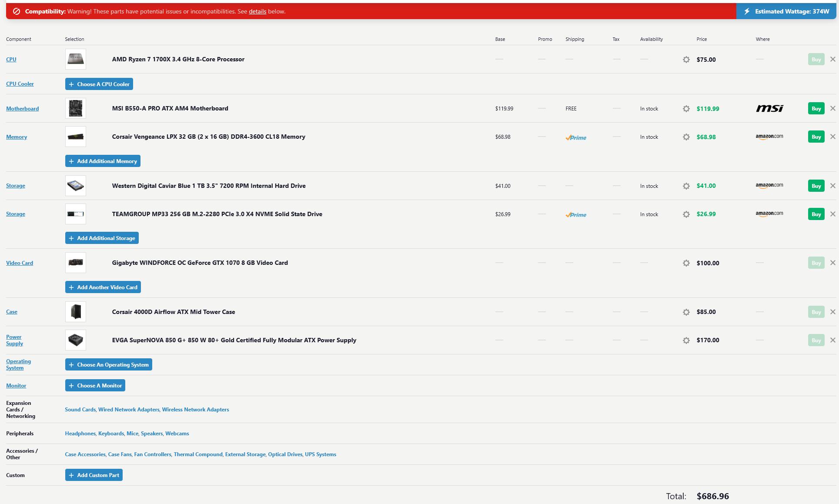This screenshot has height=504, width=839.
Task: Click the amazon.com logo for Caviar Blue drive
Action: (769, 185)
